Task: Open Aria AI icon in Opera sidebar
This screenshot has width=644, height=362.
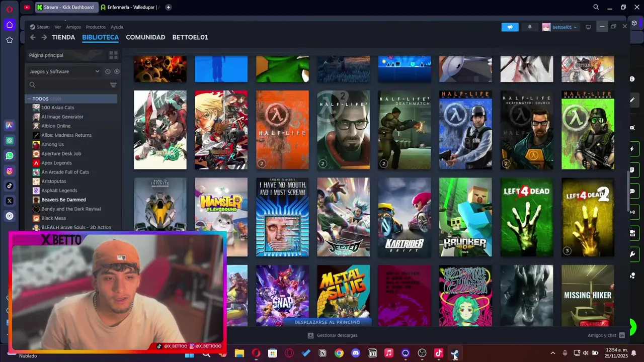Action: pos(10,125)
